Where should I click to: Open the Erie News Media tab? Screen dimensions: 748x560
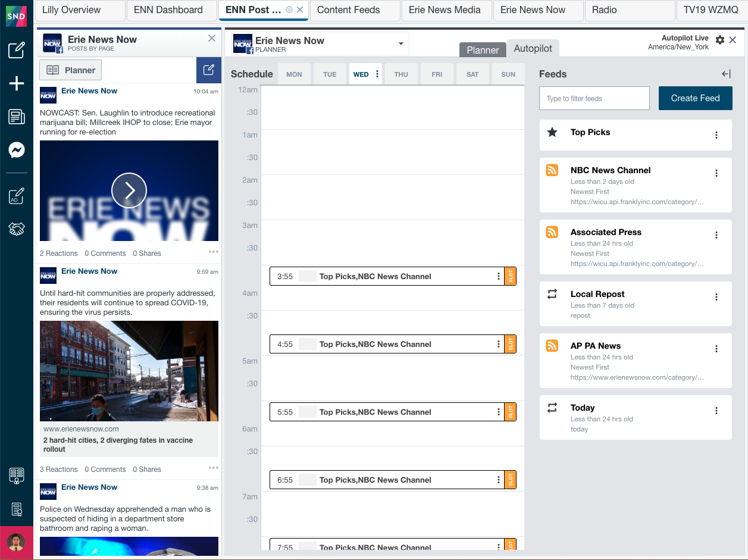(446, 10)
